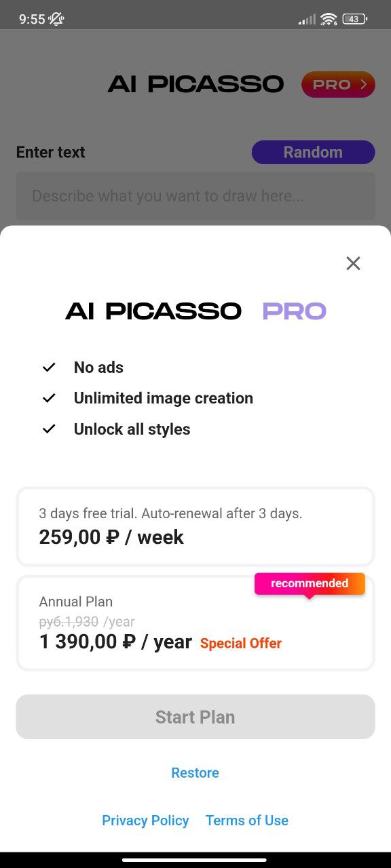The height and width of the screenshot is (868, 391).
Task: Tap the Restore link
Action: click(x=195, y=772)
